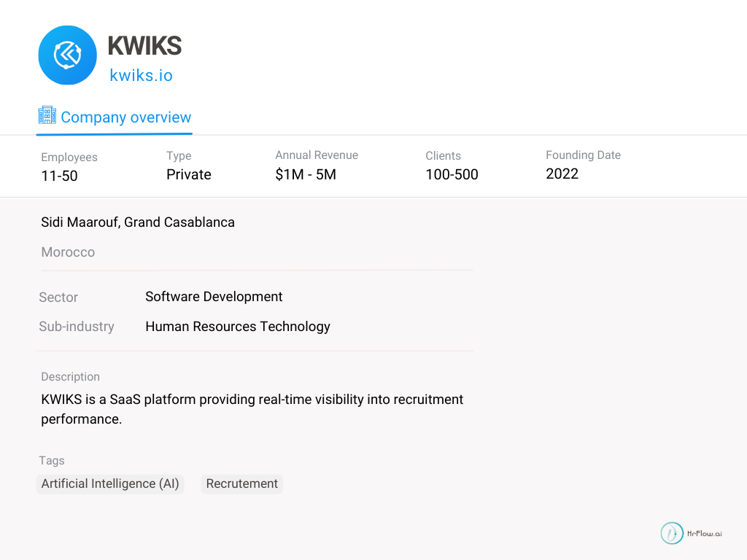Click the KWIKS company name heading

145,46
